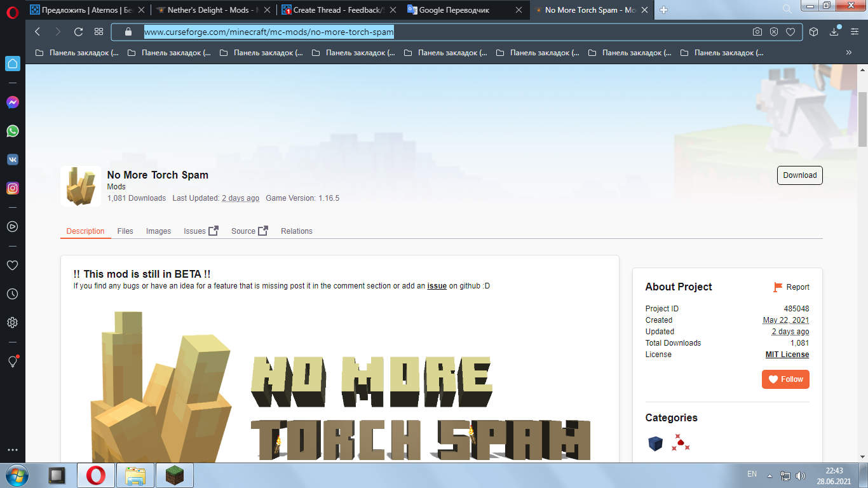Open Minecraft from the taskbar
Screen dimensions: 868x488
click(x=174, y=475)
